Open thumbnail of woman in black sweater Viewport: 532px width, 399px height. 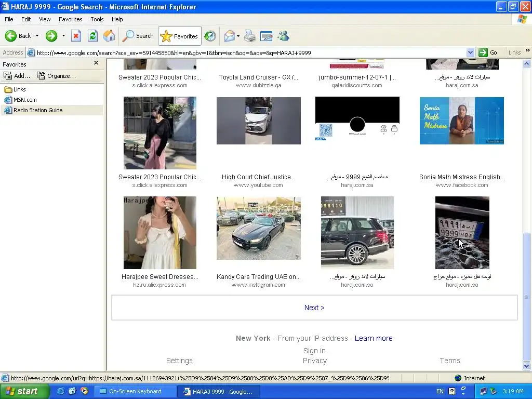(160, 133)
